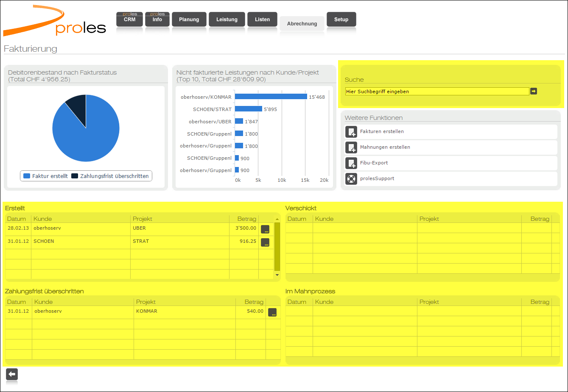This screenshot has width=568, height=392.
Task: Toggle Faktur erstellt legend entry
Action: point(46,176)
